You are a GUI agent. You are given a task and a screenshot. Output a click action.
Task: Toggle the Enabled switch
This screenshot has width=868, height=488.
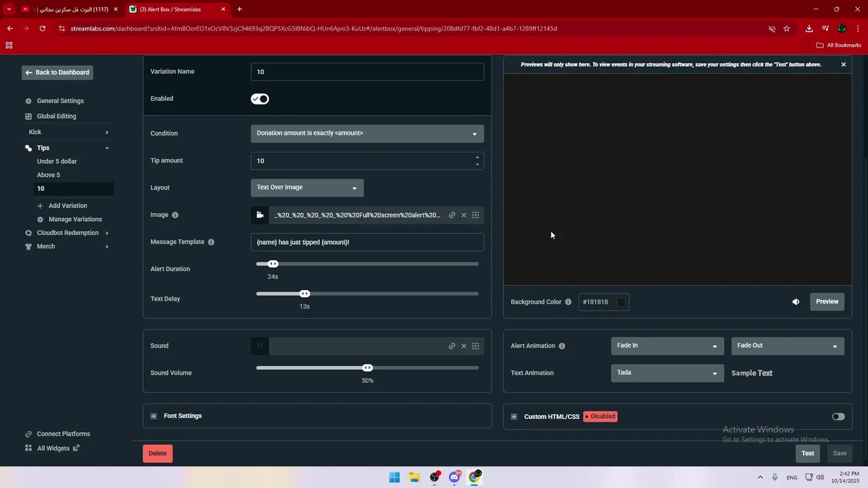(x=260, y=99)
